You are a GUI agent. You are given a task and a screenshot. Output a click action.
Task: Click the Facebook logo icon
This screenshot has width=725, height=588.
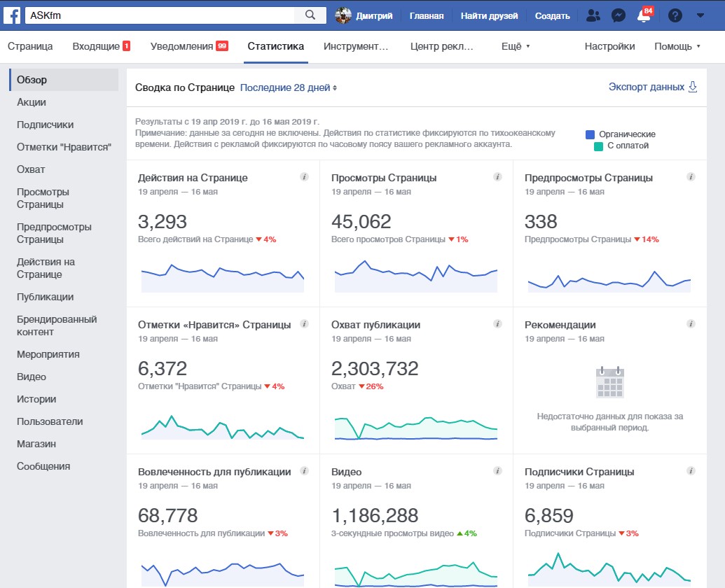[x=12, y=15]
